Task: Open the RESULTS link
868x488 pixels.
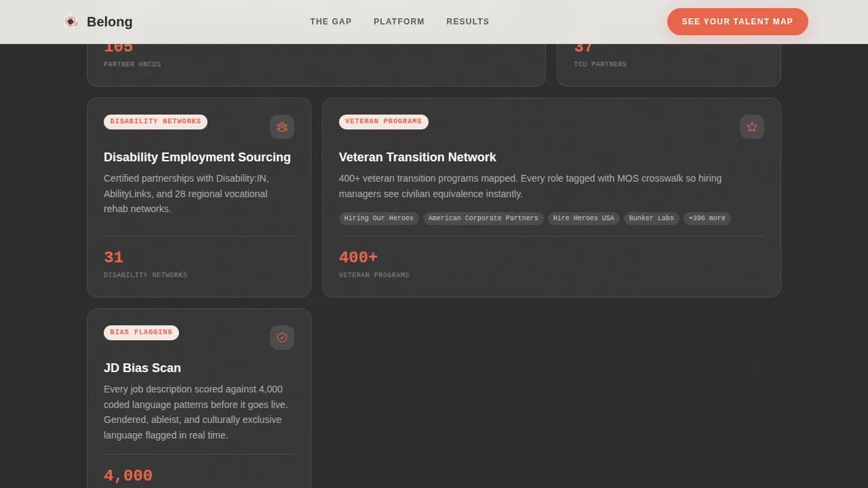Action: tap(467, 21)
